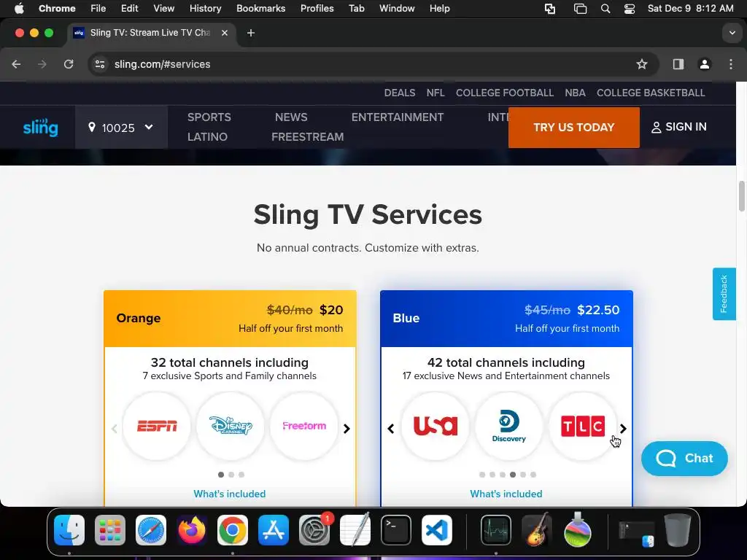
Task: Open the ENTERTAINMENT navigation menu
Action: point(398,117)
